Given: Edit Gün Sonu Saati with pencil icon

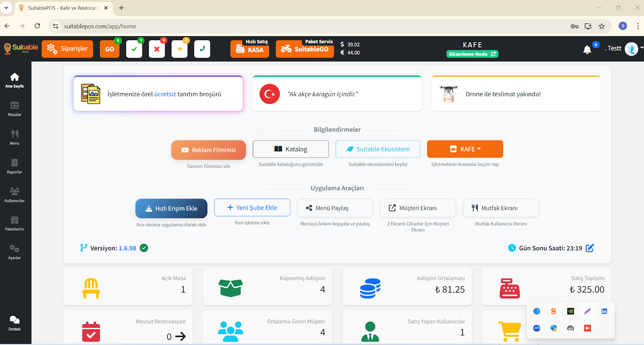Looking at the screenshot, I should (x=590, y=248).
